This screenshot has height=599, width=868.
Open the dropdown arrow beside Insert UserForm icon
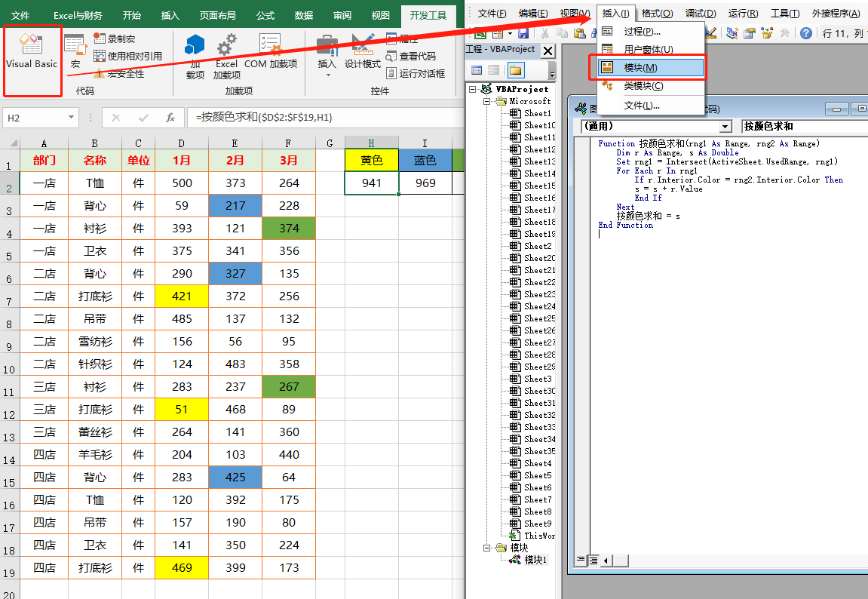(509, 34)
